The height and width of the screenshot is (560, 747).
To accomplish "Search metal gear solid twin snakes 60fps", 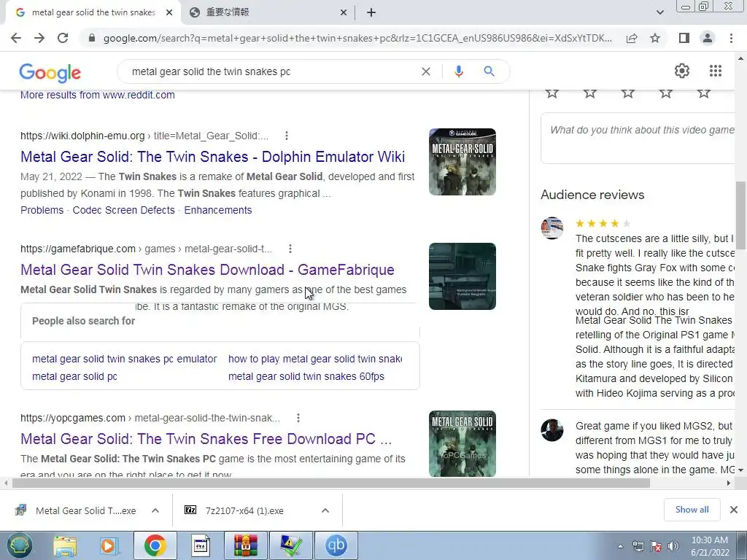I will coord(306,376).
